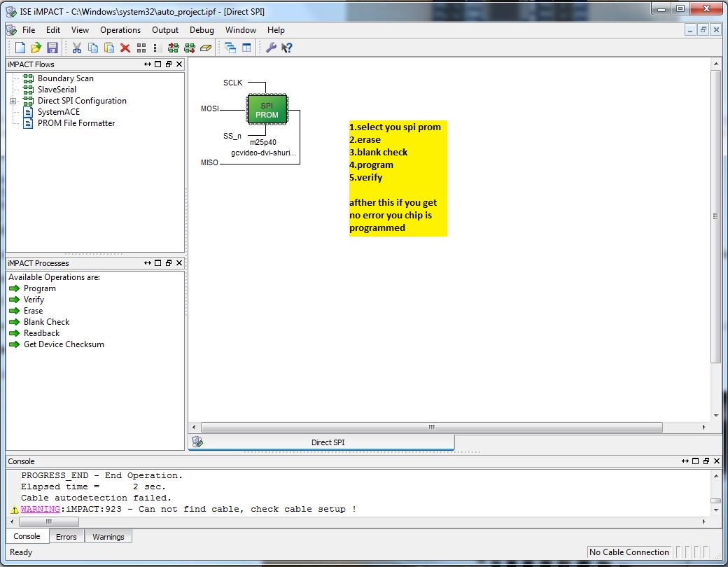
Task: Click the tile windows toolbar icon
Action: (246, 48)
